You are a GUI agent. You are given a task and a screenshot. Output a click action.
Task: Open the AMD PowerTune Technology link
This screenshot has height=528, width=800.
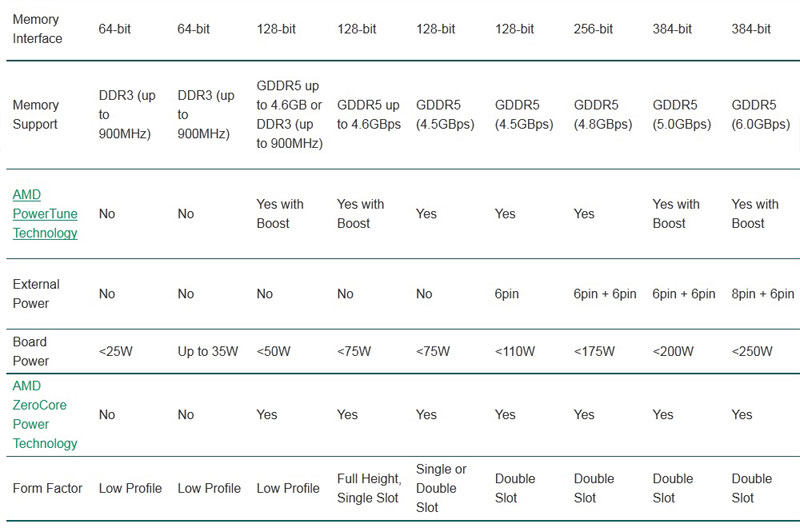pyautogui.click(x=45, y=214)
